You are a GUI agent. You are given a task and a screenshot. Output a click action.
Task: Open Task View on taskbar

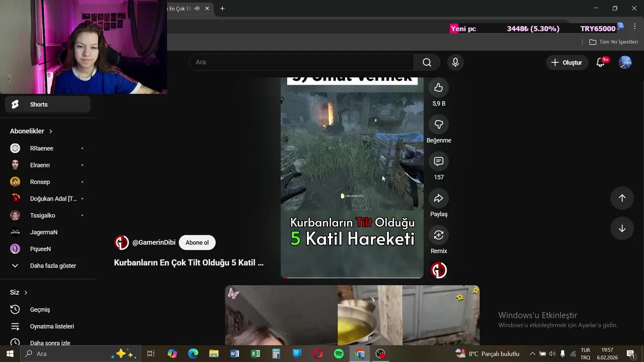click(x=150, y=354)
